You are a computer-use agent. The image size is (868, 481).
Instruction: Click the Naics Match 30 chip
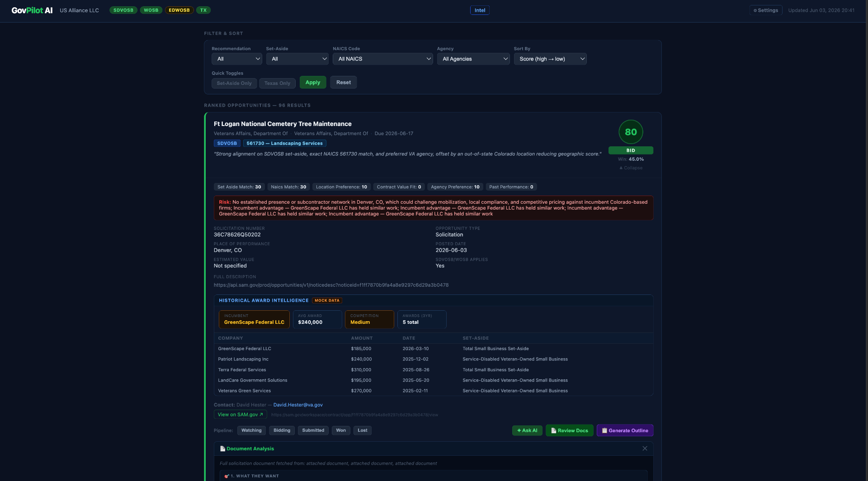pyautogui.click(x=288, y=187)
